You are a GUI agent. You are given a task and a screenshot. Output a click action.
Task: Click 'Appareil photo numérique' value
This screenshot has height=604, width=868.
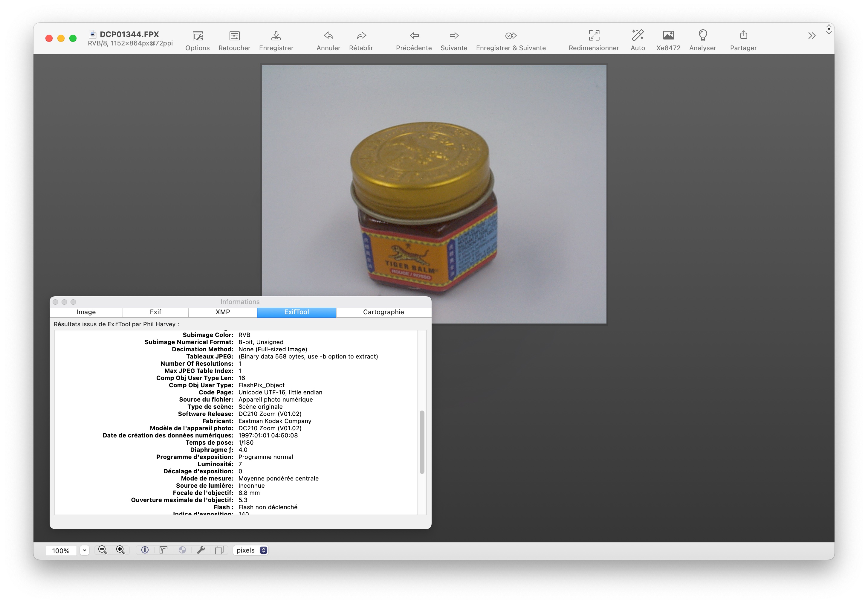(x=276, y=399)
